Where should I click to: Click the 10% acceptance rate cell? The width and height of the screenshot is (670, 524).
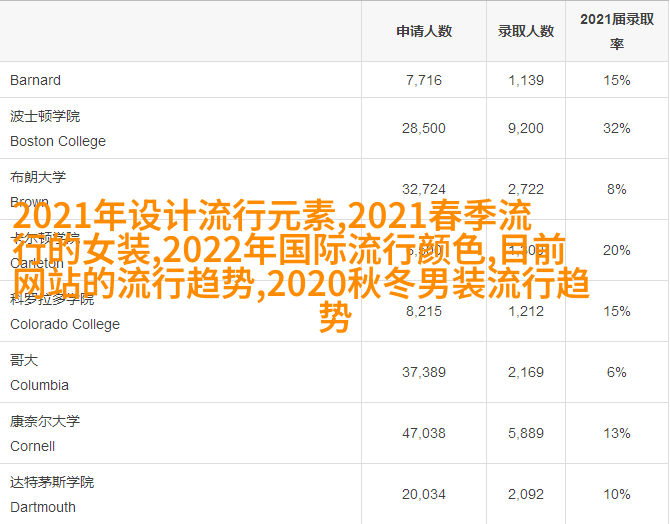click(617, 495)
